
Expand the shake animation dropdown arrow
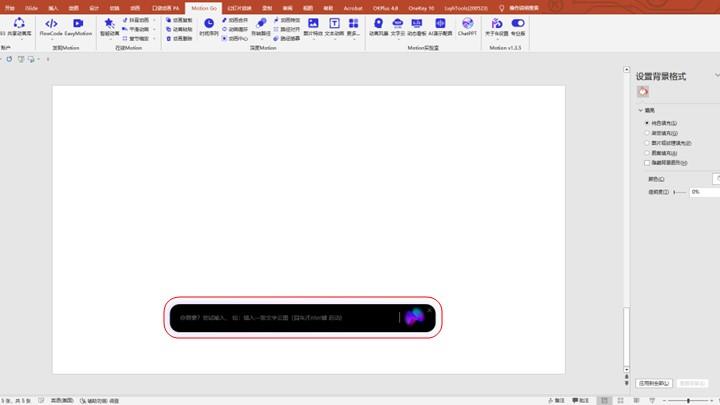154,20
